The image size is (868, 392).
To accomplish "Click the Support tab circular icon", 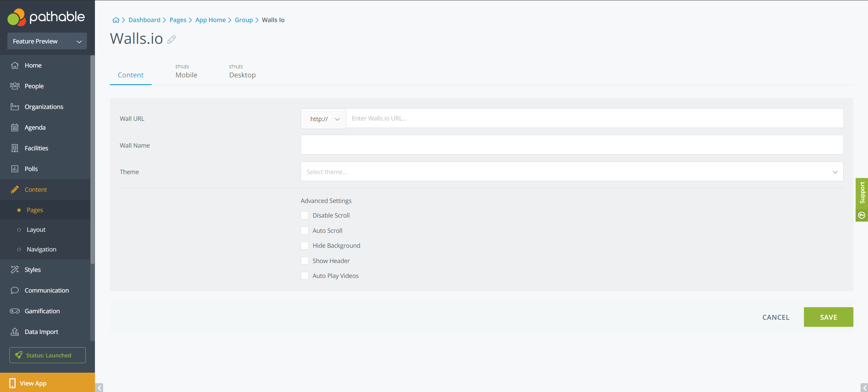I will click(862, 215).
